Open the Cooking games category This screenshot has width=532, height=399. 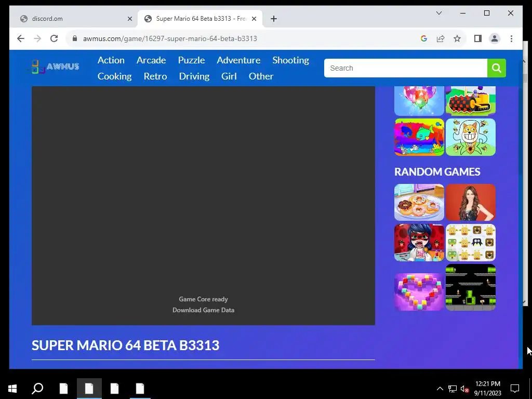click(115, 76)
